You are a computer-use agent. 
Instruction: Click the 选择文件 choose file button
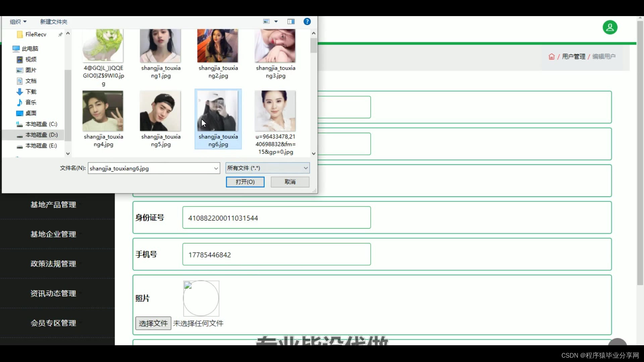[153, 323]
